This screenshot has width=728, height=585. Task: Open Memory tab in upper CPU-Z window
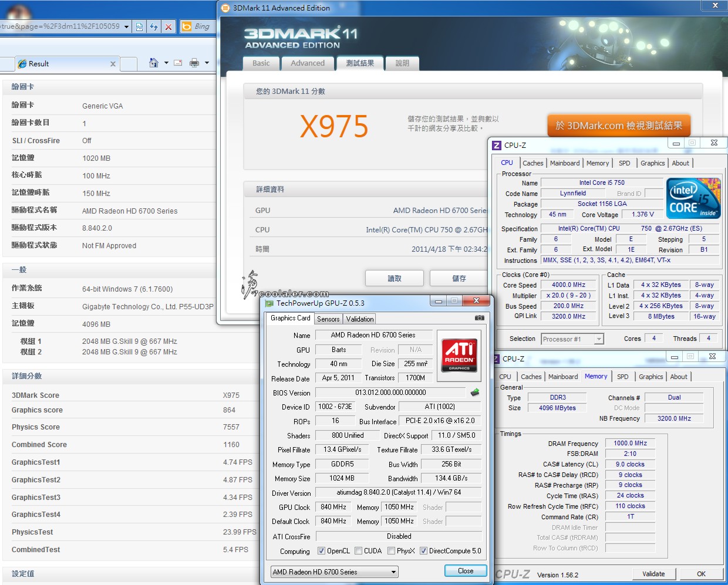click(598, 163)
